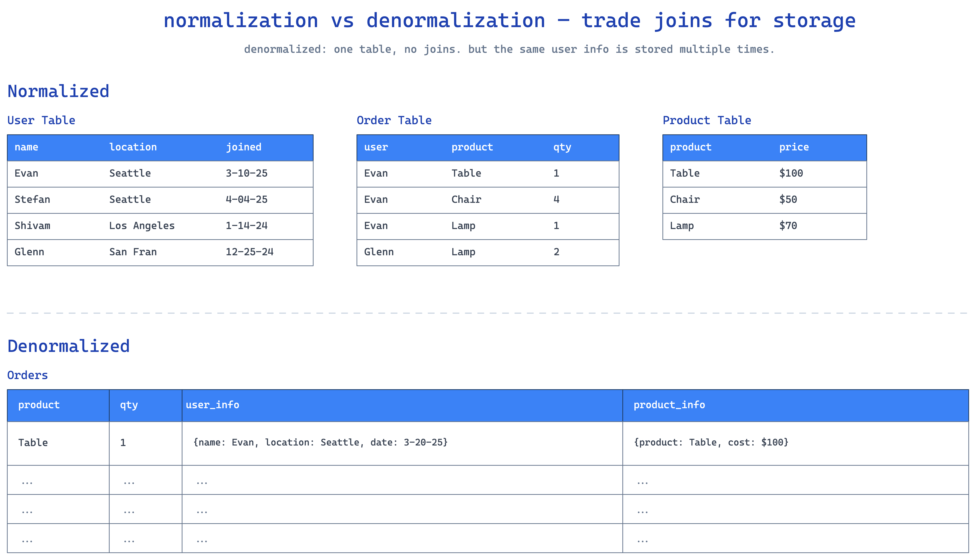Click the user_info cell '{name: Evan, location: Seattle…}'
976x560 pixels.
click(x=320, y=442)
